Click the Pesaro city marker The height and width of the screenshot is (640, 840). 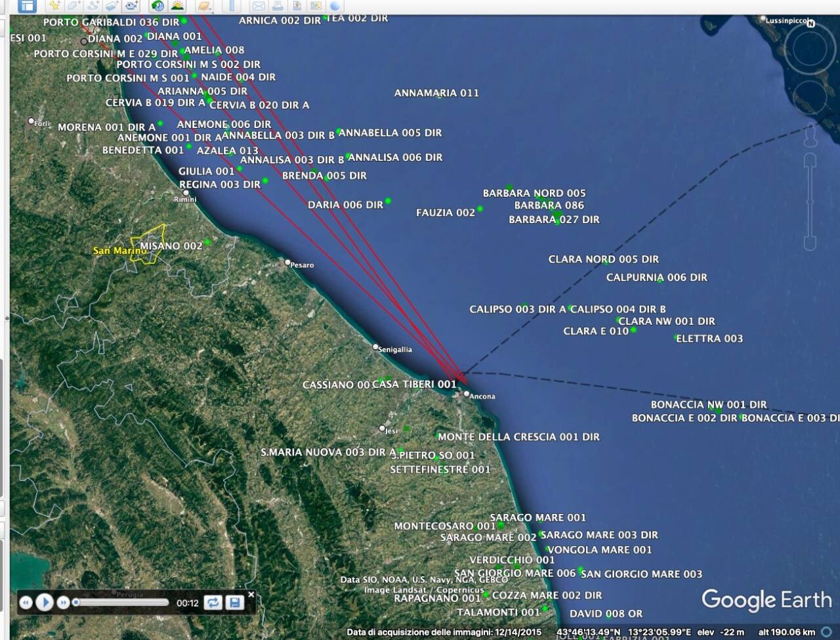(x=287, y=262)
